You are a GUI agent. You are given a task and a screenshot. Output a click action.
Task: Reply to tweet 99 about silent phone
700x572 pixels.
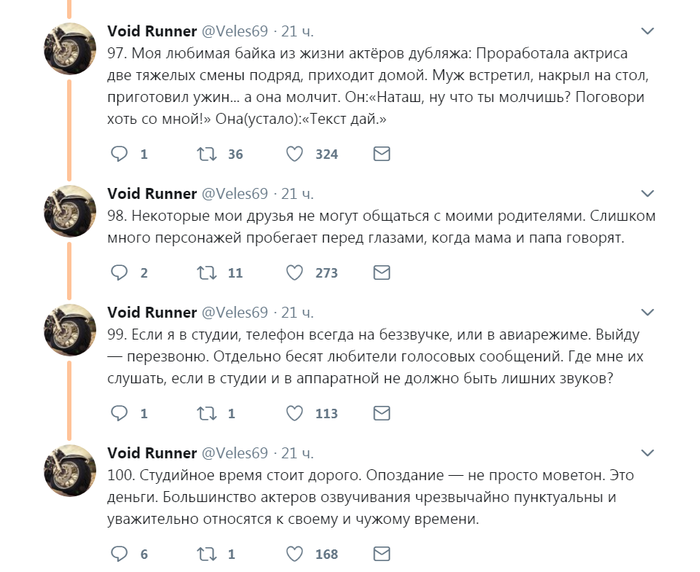(x=119, y=413)
